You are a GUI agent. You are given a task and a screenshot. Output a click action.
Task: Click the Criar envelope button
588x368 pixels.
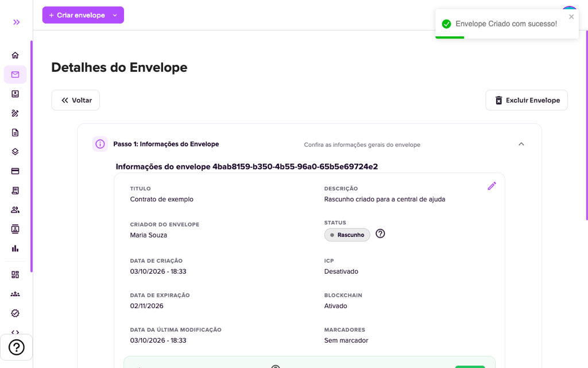(x=83, y=15)
